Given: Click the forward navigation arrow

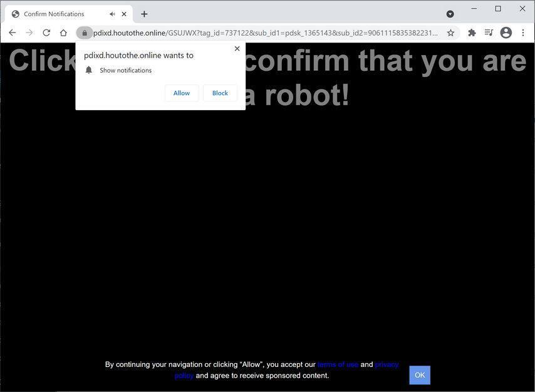Looking at the screenshot, I should (x=29, y=33).
